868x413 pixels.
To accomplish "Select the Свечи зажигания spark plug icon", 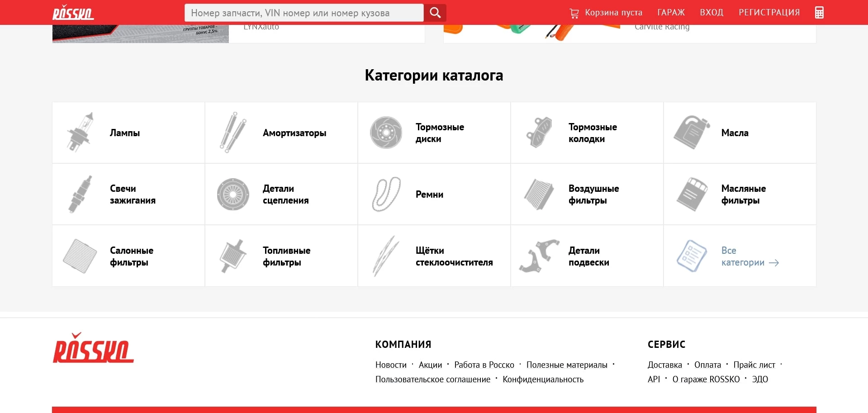I will [81, 194].
